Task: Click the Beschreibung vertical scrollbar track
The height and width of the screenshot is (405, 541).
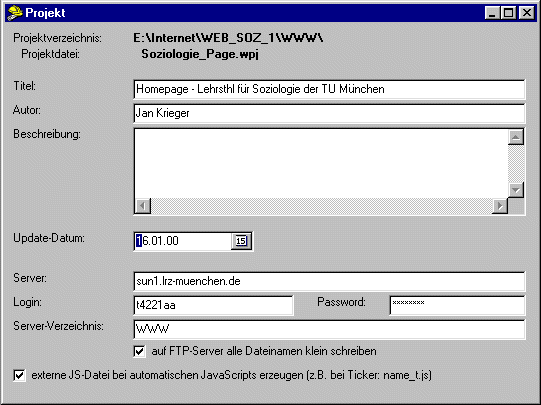Action: coord(516,164)
